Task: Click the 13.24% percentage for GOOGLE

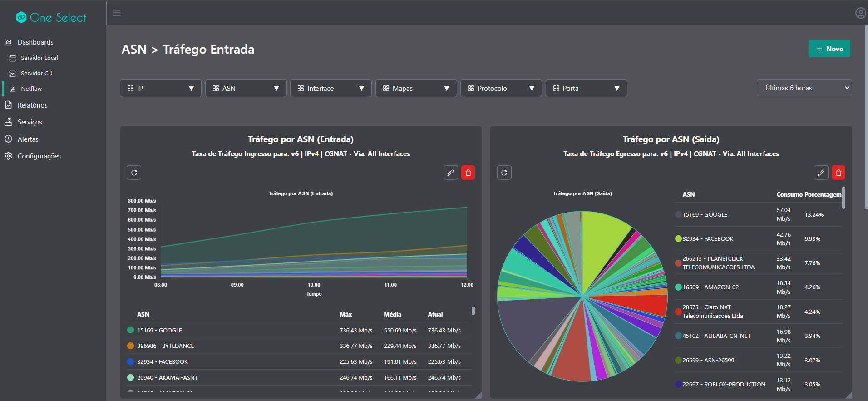Action: (814, 215)
